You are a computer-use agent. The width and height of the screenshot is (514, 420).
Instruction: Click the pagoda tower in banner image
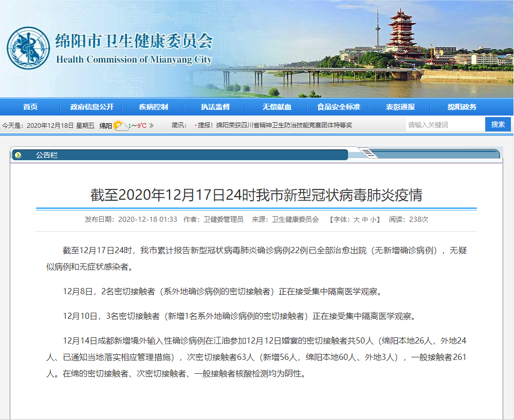tap(401, 36)
